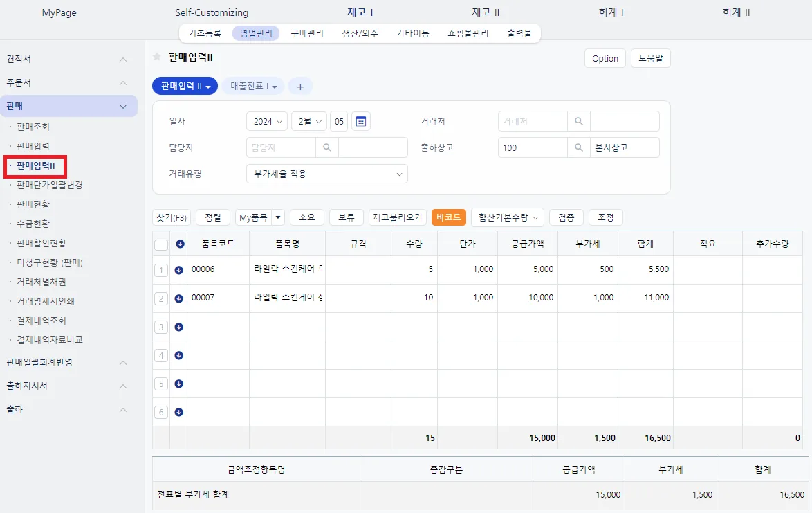Click the down-arrow icon on row 1

[x=178, y=270]
